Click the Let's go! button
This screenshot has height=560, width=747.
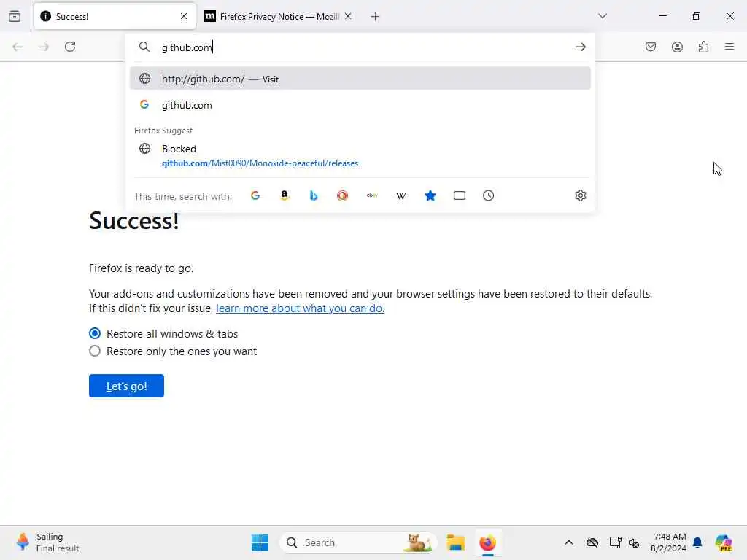(x=126, y=386)
